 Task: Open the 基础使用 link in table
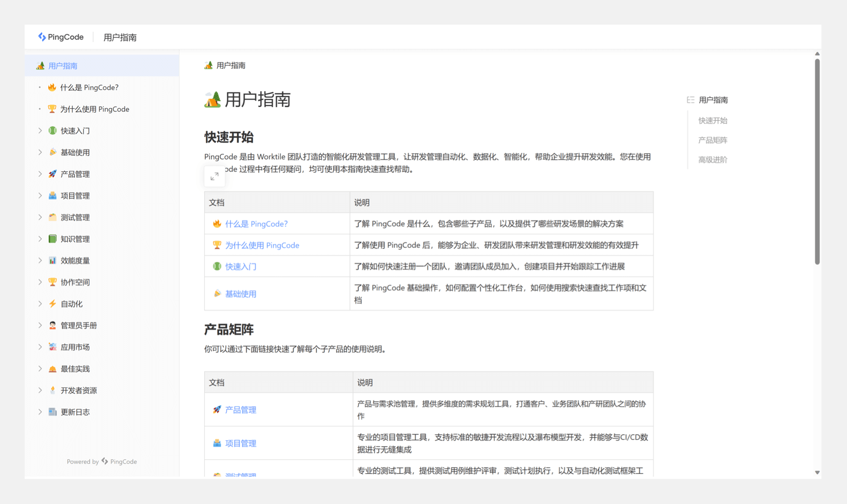240,294
